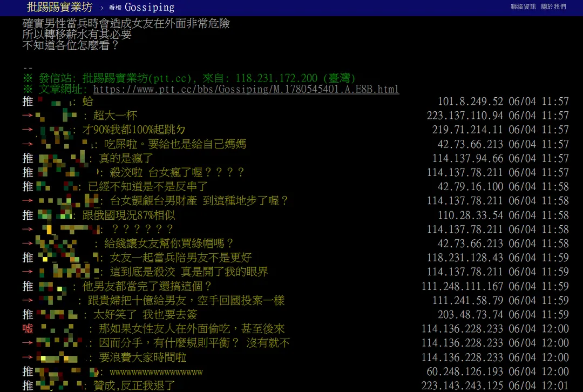Click the comment 跟俄國現況87%相似
Viewport: 583px width, 392px height.
coord(128,215)
